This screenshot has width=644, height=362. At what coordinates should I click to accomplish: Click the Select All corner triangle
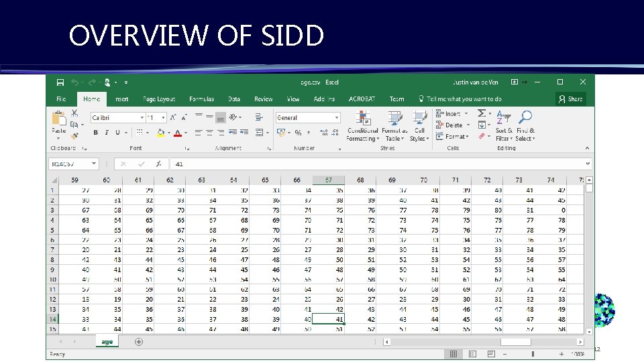point(54,180)
